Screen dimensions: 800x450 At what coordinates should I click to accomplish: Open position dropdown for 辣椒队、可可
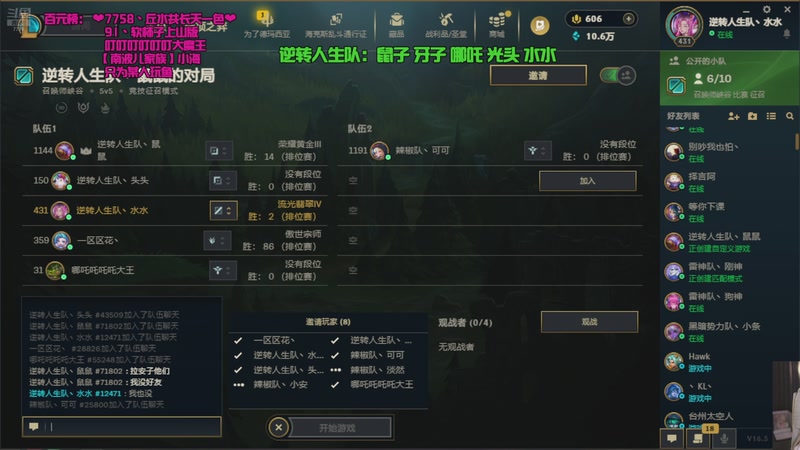tap(537, 151)
